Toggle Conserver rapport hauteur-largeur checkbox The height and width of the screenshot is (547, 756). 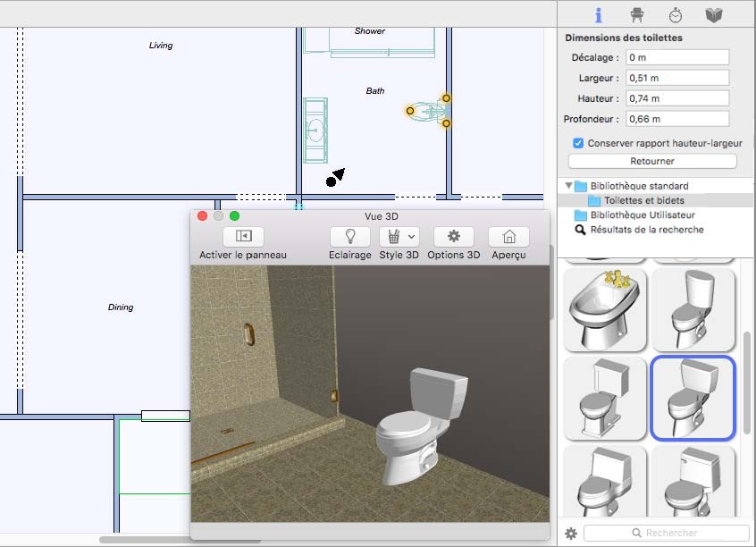[x=578, y=143]
